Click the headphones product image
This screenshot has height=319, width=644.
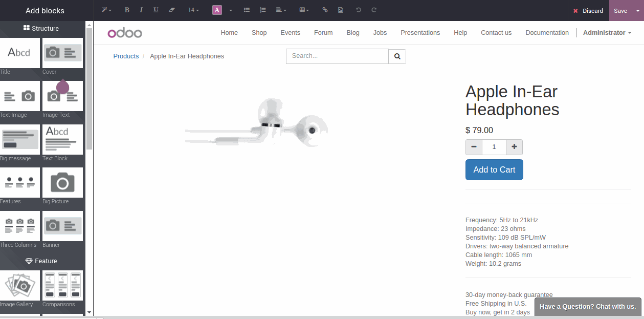coord(256,124)
